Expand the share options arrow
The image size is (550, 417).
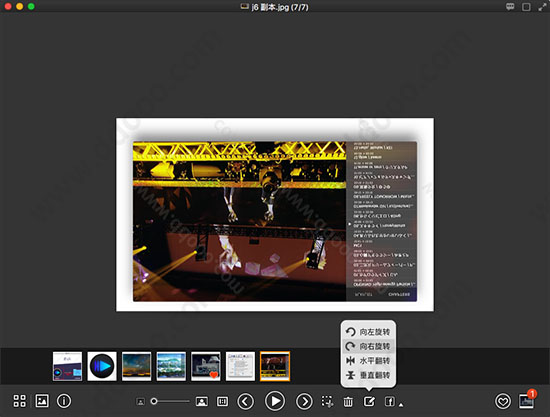pyautogui.click(x=401, y=405)
